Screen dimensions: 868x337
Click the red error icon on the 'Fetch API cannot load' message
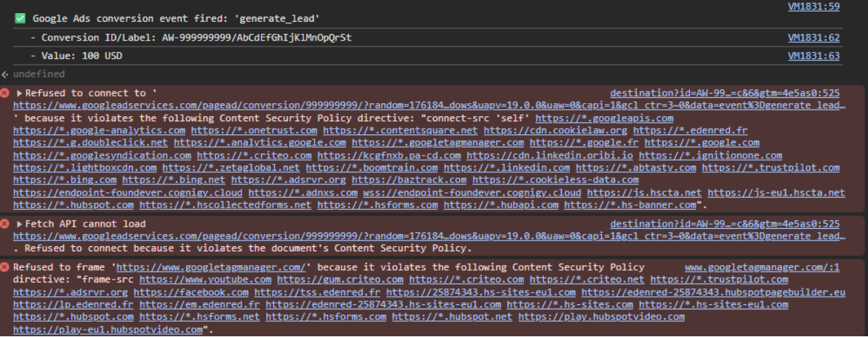[5, 224]
